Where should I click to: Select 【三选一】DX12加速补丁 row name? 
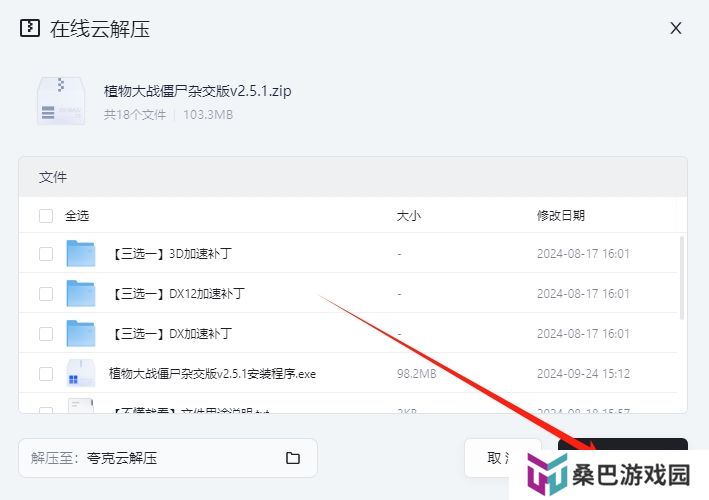pos(178,294)
